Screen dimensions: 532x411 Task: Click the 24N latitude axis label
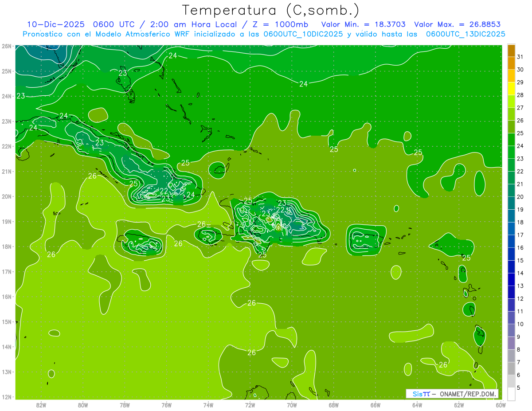pos(7,96)
